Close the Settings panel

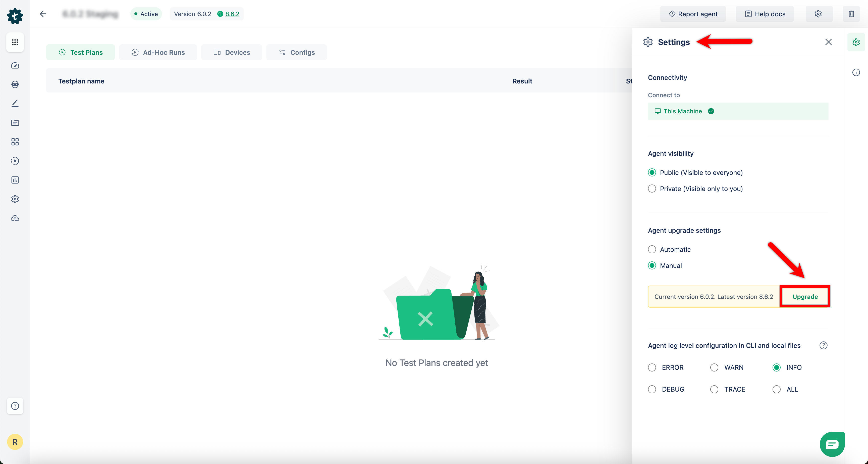click(828, 42)
